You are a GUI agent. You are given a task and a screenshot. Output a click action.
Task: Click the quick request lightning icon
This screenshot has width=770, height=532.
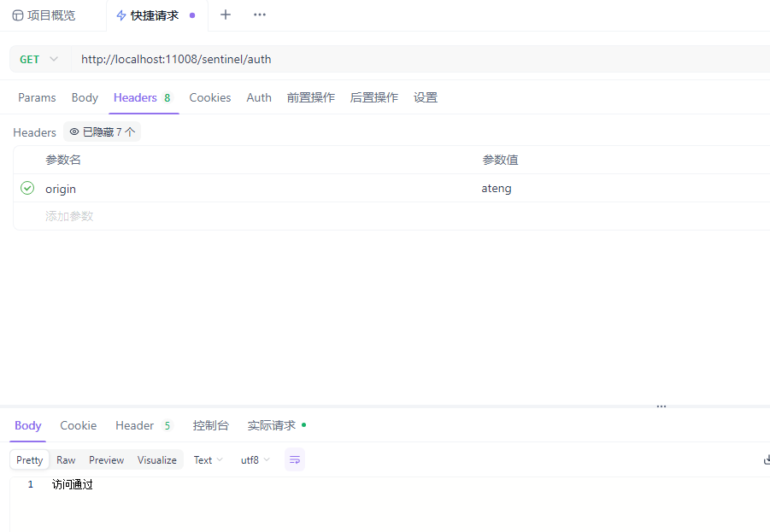[x=121, y=15]
